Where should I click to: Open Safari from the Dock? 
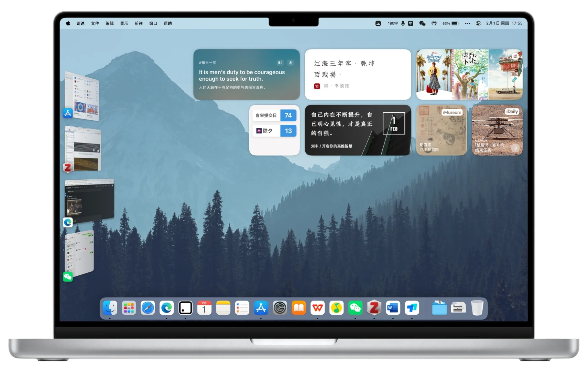pos(148,308)
